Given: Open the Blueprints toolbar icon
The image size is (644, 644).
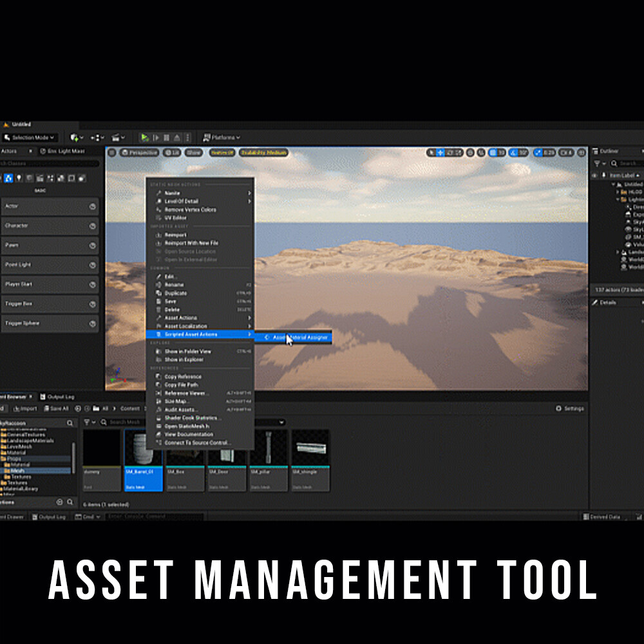Looking at the screenshot, I should 95,137.
